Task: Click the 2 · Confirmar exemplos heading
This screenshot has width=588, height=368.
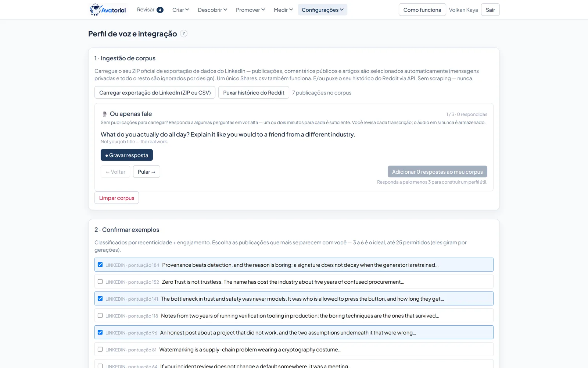Action: click(127, 230)
